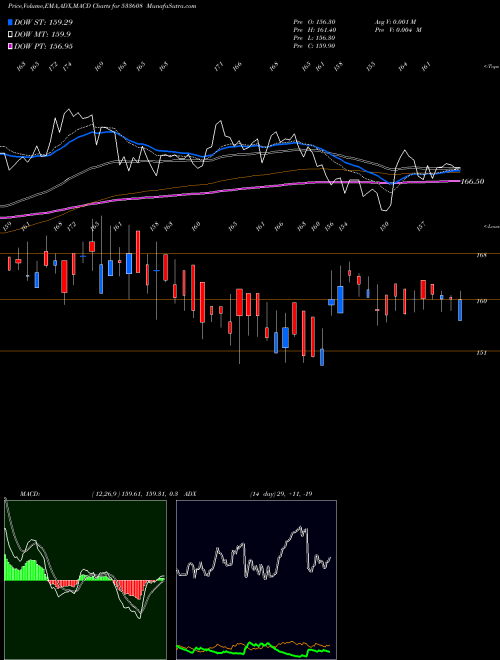
Task: Select the 'DOW PT: 156.93' legend label
Action: 43,46
